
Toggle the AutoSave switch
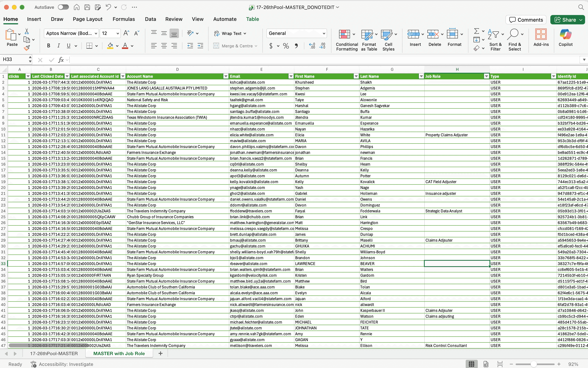click(63, 7)
